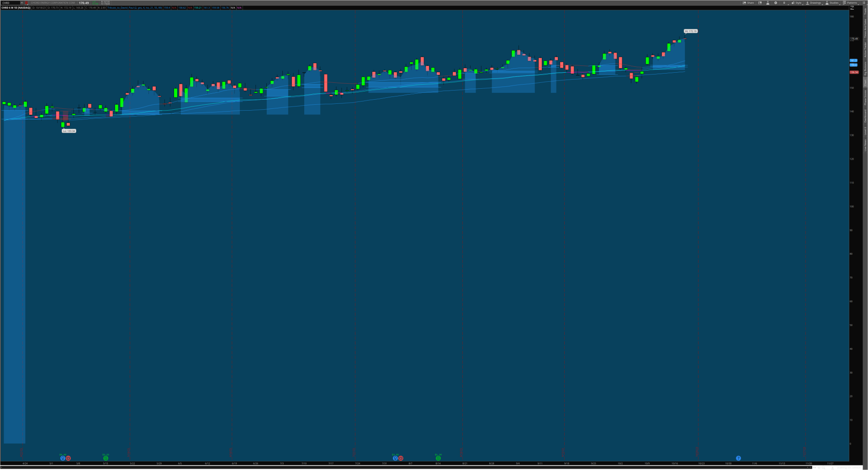
Task: Open the Times And Sales sidebar tab
Action: (865, 28)
